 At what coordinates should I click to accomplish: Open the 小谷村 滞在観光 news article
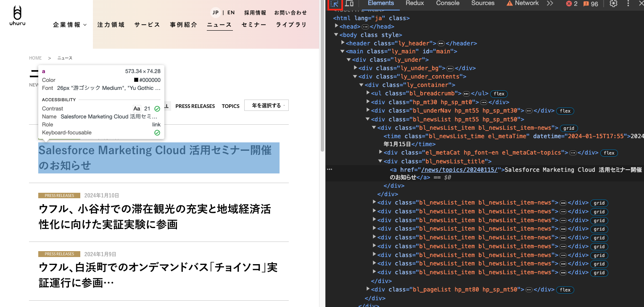tap(155, 217)
